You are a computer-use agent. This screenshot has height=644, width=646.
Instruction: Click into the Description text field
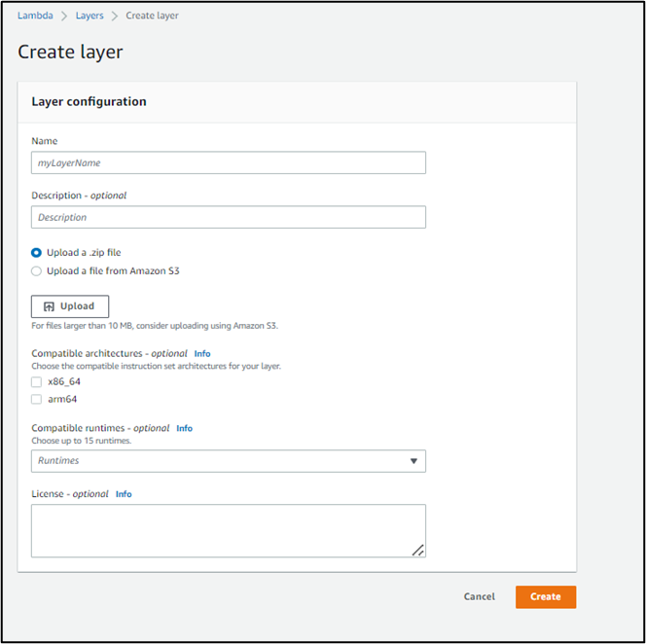point(228,217)
